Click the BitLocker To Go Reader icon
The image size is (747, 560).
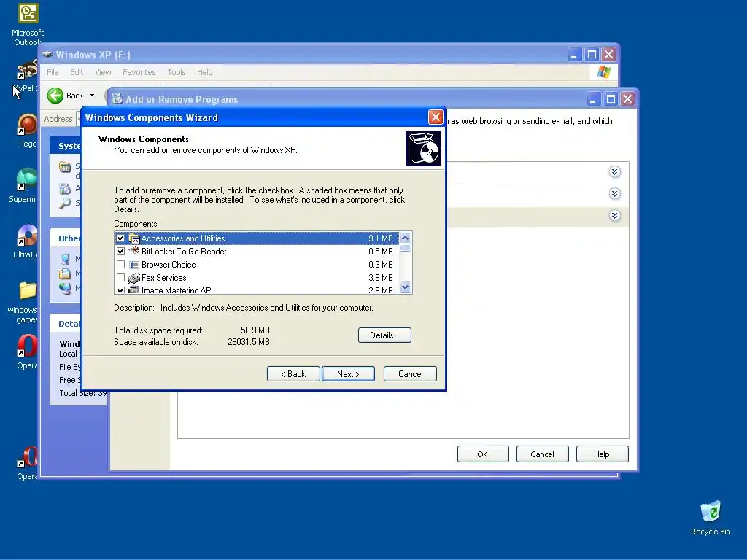pos(134,251)
